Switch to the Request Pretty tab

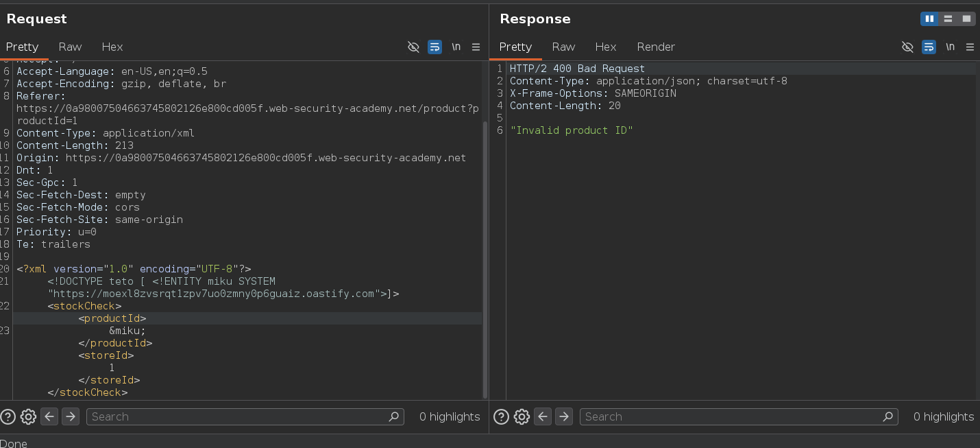tap(22, 47)
